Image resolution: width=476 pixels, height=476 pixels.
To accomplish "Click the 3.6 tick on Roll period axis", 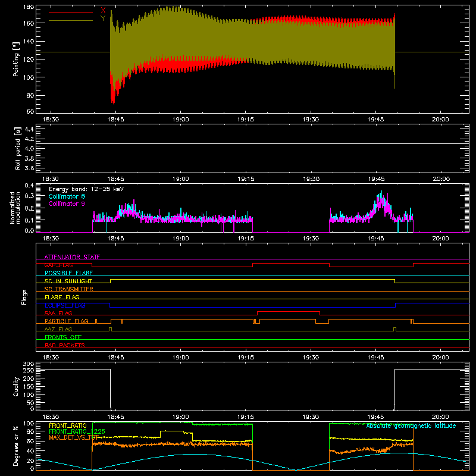I will point(29,168).
